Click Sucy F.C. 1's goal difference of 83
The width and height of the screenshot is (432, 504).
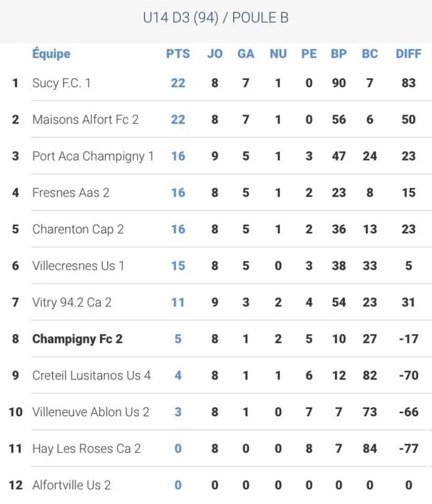408,83
